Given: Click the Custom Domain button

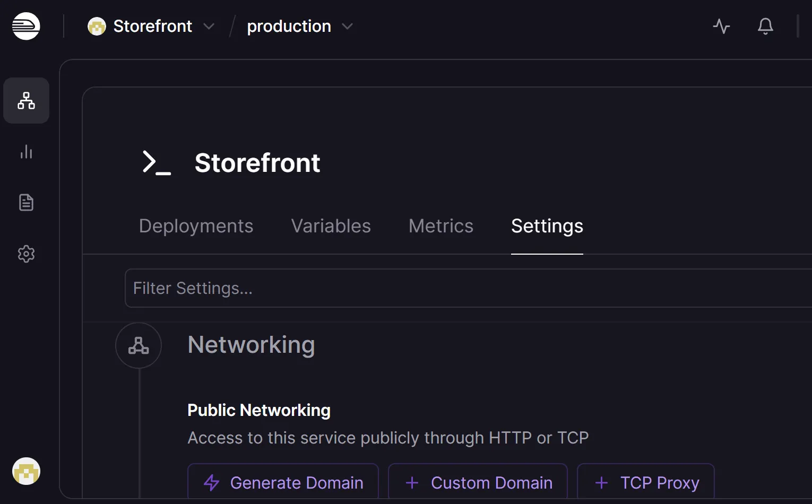Looking at the screenshot, I should (478, 482).
